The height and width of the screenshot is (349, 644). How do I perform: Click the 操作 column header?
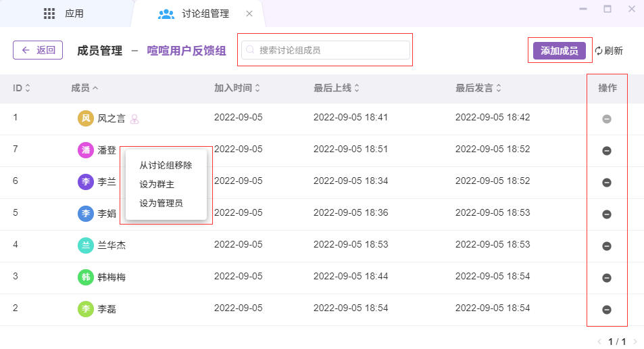[x=608, y=88]
